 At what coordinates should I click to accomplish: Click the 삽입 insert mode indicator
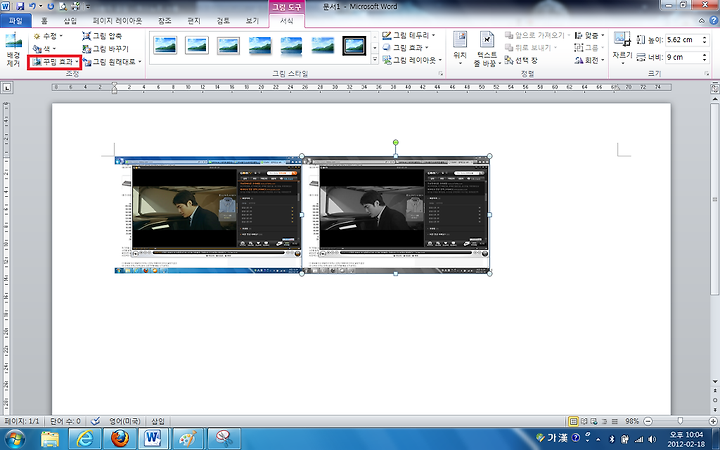[x=158, y=421]
